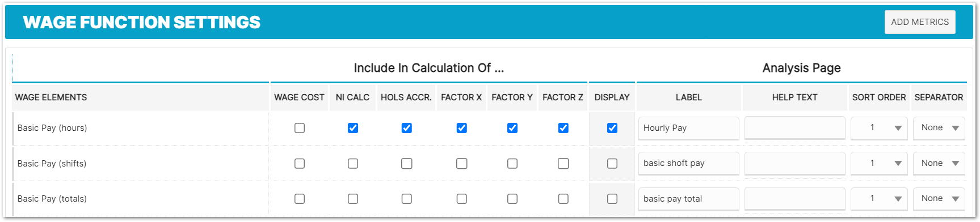Viewport: 980px width, 222px height.
Task: Untick Factor X for Basic Pay (hours)
Action: (x=462, y=128)
